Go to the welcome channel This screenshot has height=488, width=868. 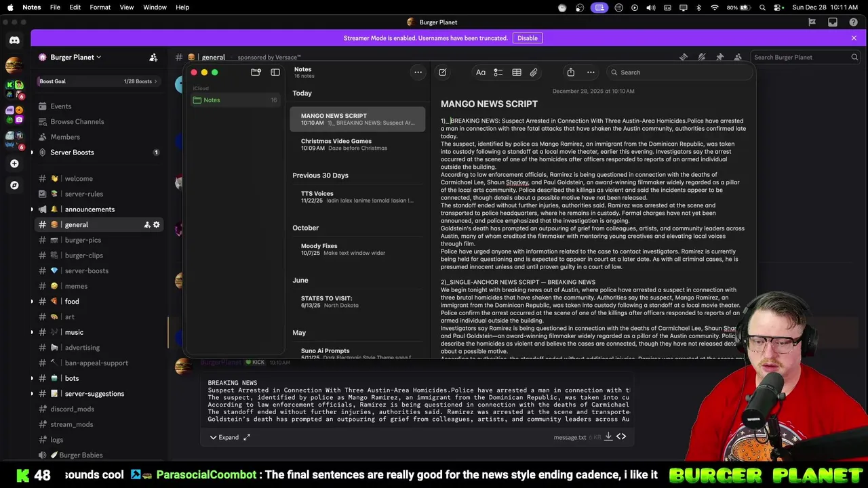click(98, 179)
